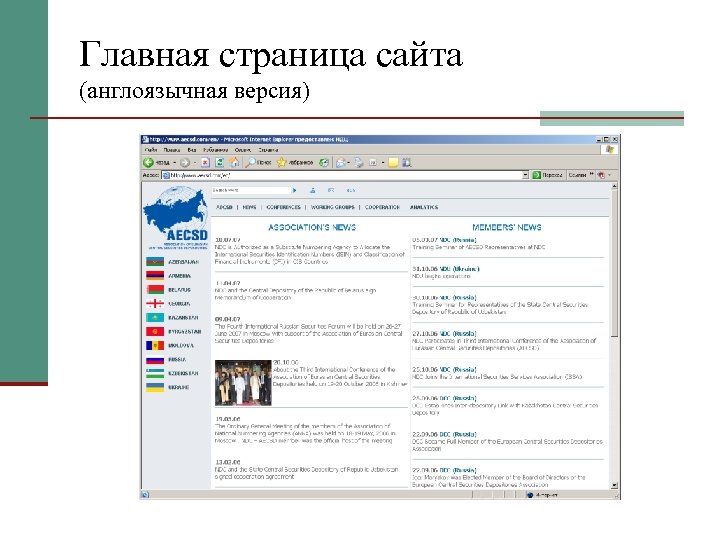Expand Links bar double chevron
Viewport: 720px width, 540px height.
tap(592, 174)
